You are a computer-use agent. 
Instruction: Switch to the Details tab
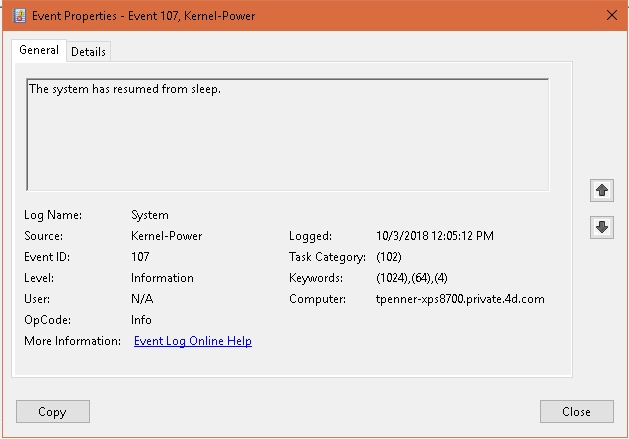[x=88, y=52]
